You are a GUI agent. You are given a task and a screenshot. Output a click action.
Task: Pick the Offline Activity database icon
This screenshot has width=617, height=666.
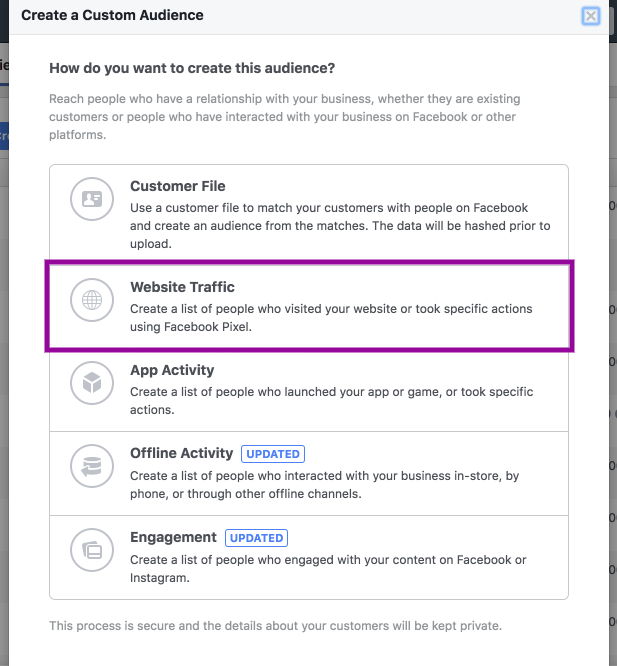click(92, 466)
